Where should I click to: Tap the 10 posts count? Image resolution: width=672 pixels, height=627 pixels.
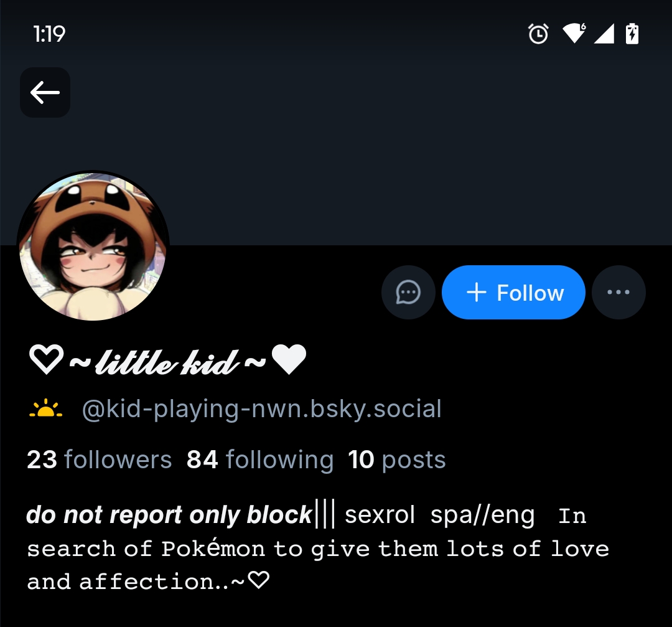[397, 460]
